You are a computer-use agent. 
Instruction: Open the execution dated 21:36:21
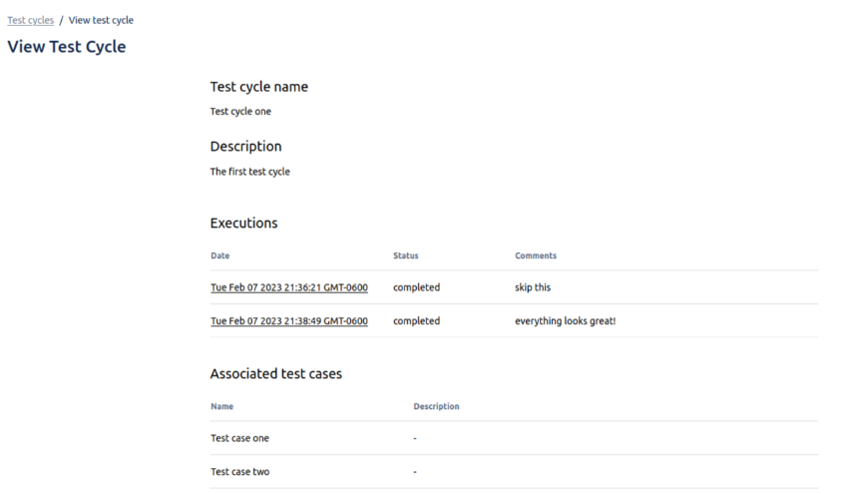click(288, 287)
